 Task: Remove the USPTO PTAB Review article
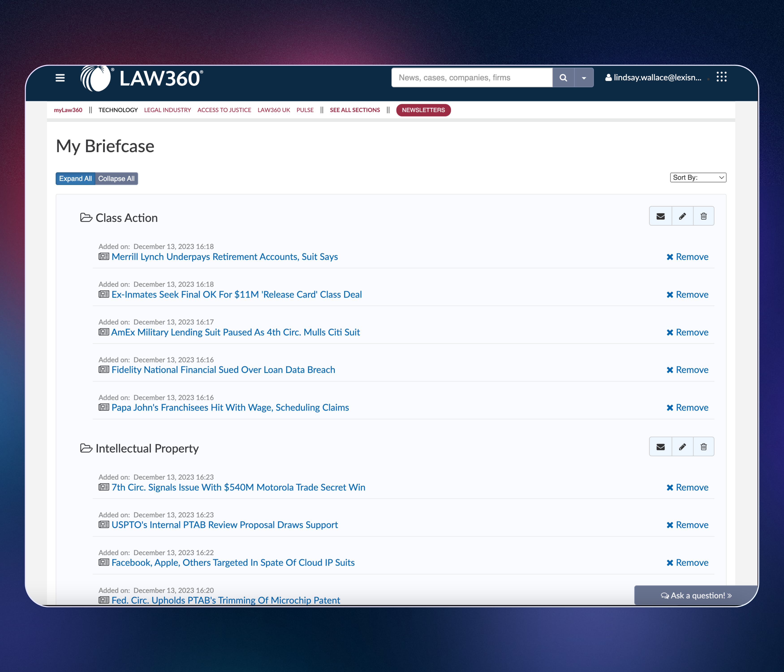(x=687, y=525)
